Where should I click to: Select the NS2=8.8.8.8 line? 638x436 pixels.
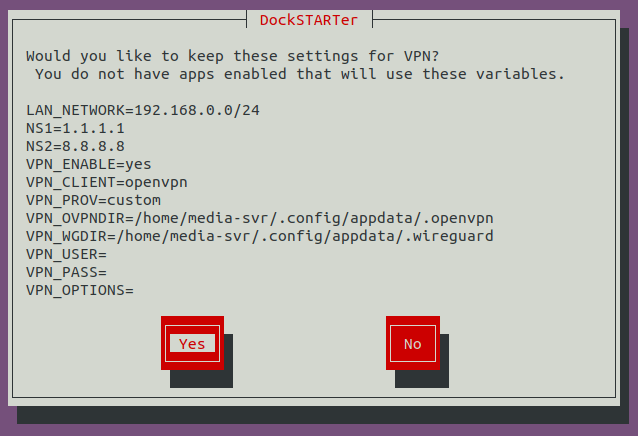click(75, 146)
